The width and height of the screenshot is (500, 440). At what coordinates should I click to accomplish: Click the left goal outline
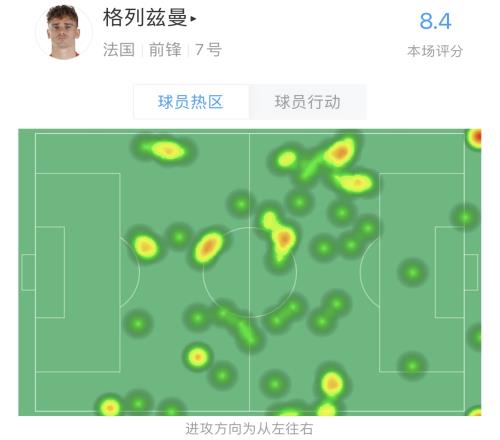pyautogui.click(x=28, y=272)
